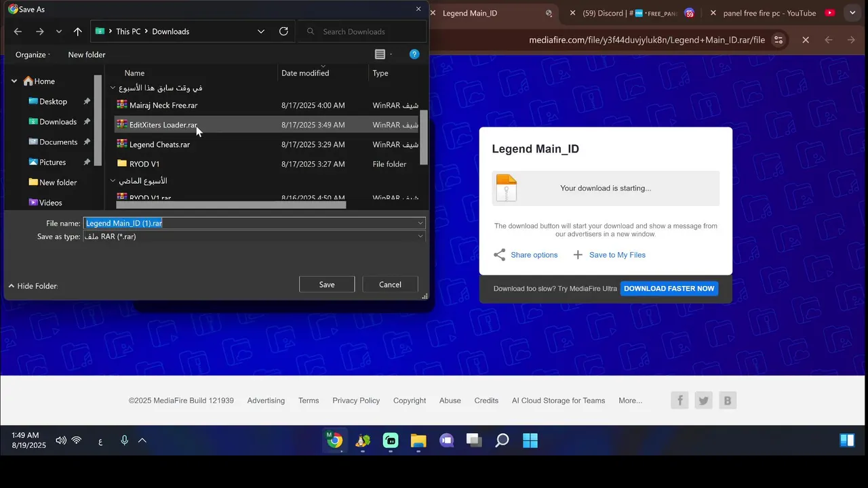Screen dimensions: 868x488
Task: Open the Copyright footer link
Action: 410,401
